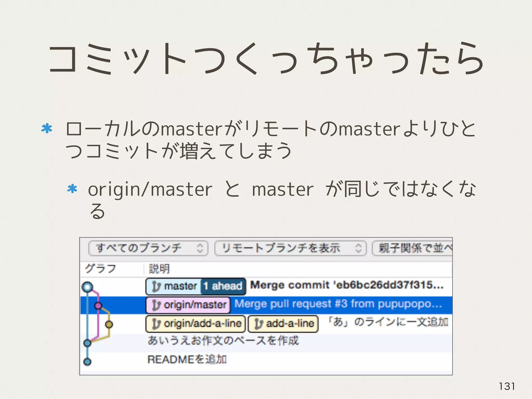This screenshot has height=399, width=532.
Task: Open the すべてのブランチ dropdown
Action: [x=148, y=248]
